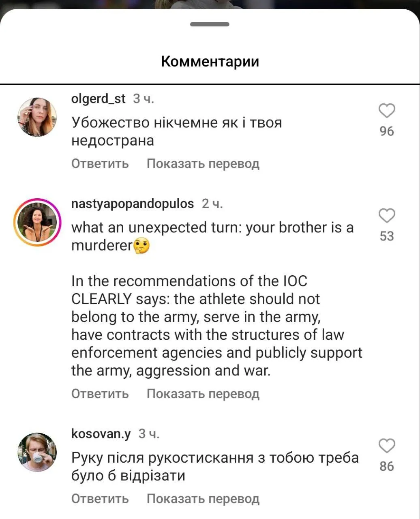This screenshot has height=519, width=420.
Task: Open like count 86 on kosovan.y's comment
Action: click(387, 466)
